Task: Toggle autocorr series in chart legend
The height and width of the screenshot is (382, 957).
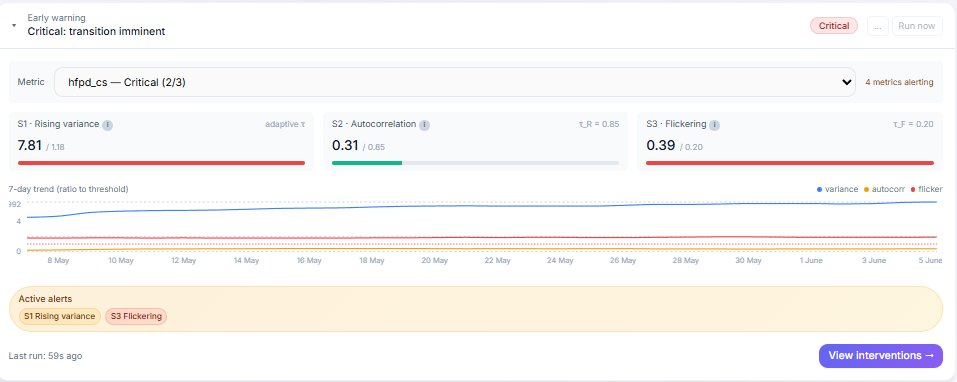Action: 884,189
